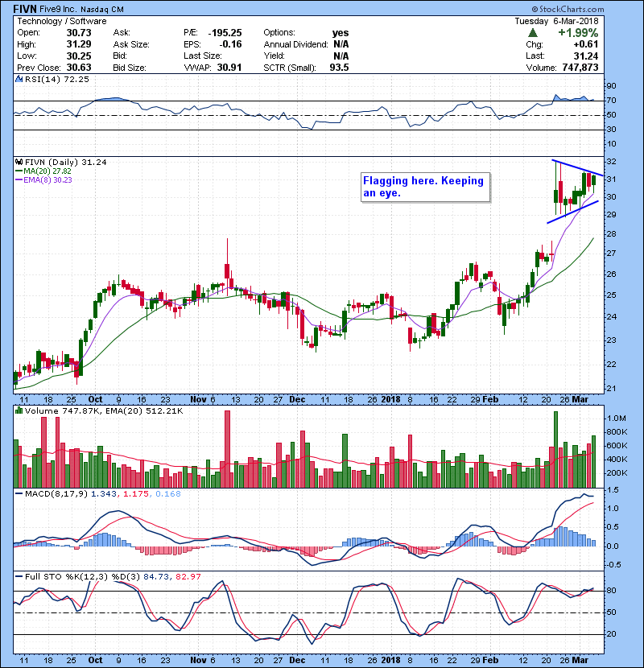Select the MACD signal value 1.175
The width and height of the screenshot is (644, 668).
(136, 494)
